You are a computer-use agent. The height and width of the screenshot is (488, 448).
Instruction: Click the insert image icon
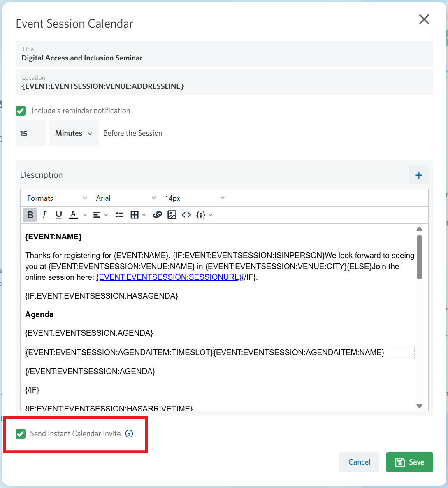[172, 215]
